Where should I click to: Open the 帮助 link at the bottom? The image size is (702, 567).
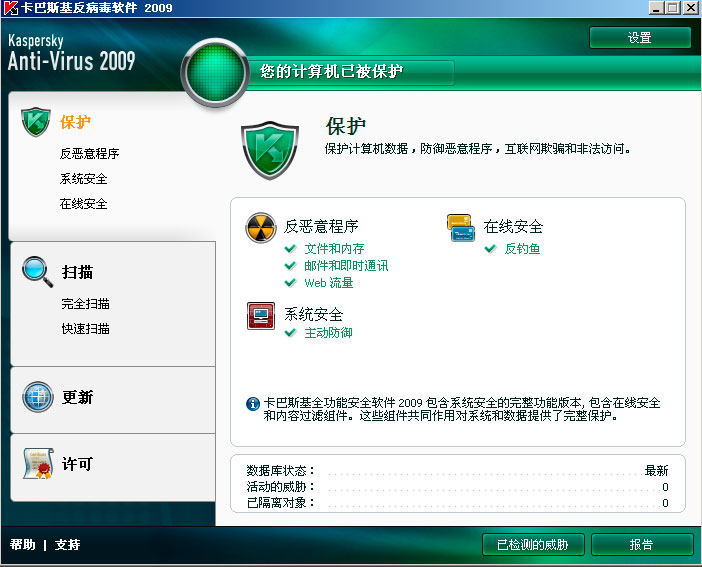tap(22, 545)
